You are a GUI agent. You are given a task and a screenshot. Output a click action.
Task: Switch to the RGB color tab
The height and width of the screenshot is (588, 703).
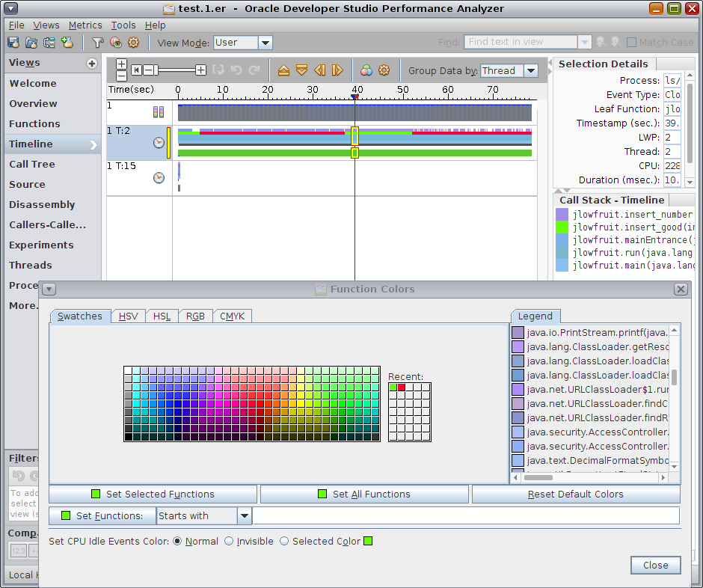195,316
